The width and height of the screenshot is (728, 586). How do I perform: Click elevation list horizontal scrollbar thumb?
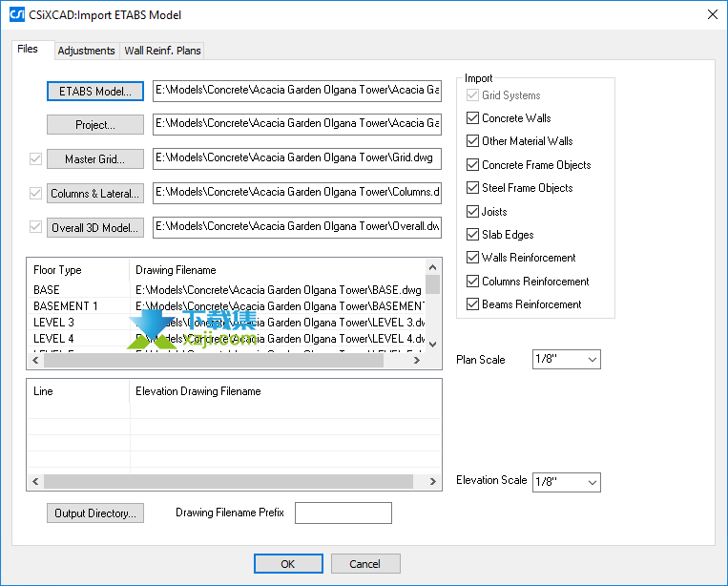pos(229,482)
